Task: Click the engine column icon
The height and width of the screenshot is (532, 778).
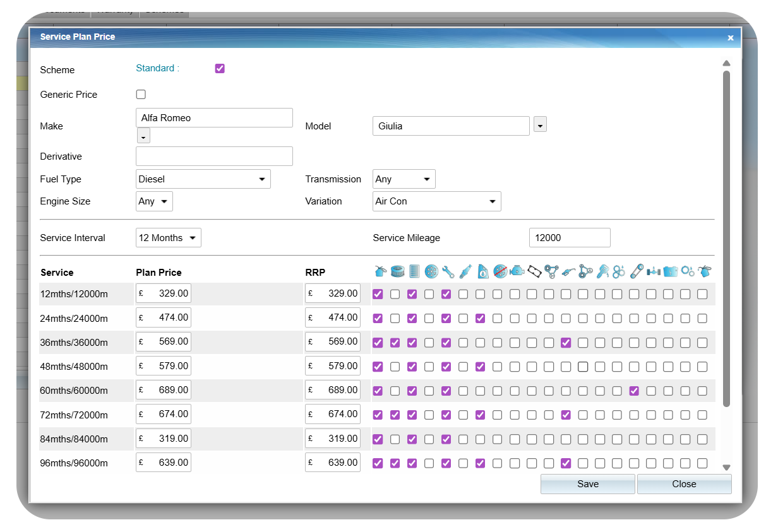Action: coord(517,272)
